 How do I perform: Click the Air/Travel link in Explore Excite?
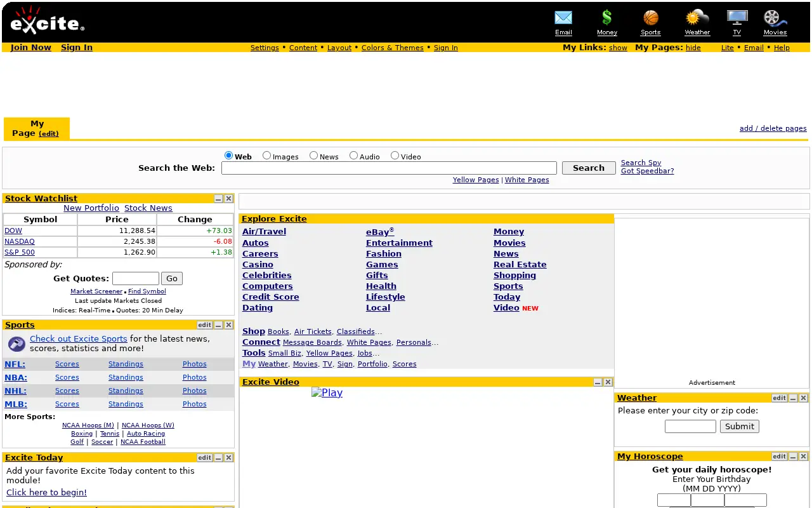pos(264,232)
